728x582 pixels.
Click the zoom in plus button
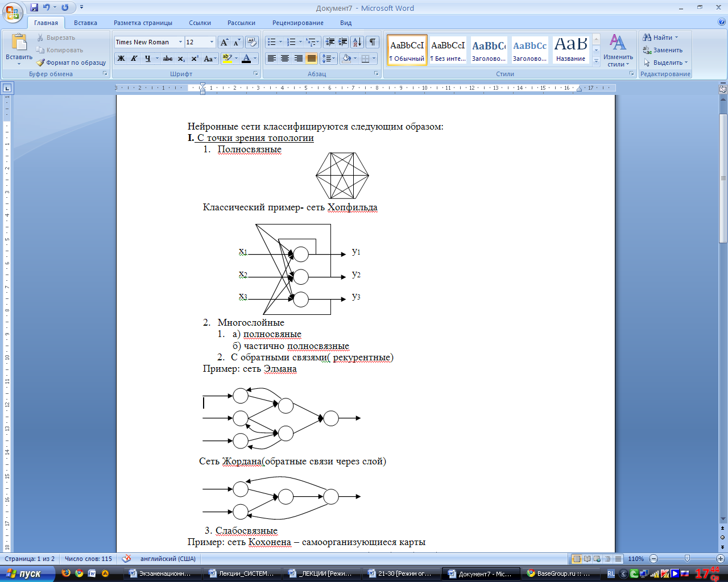pyautogui.click(x=720, y=559)
